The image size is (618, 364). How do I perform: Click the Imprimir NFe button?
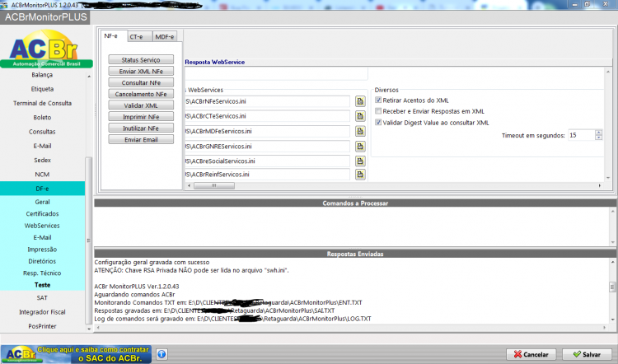141,117
